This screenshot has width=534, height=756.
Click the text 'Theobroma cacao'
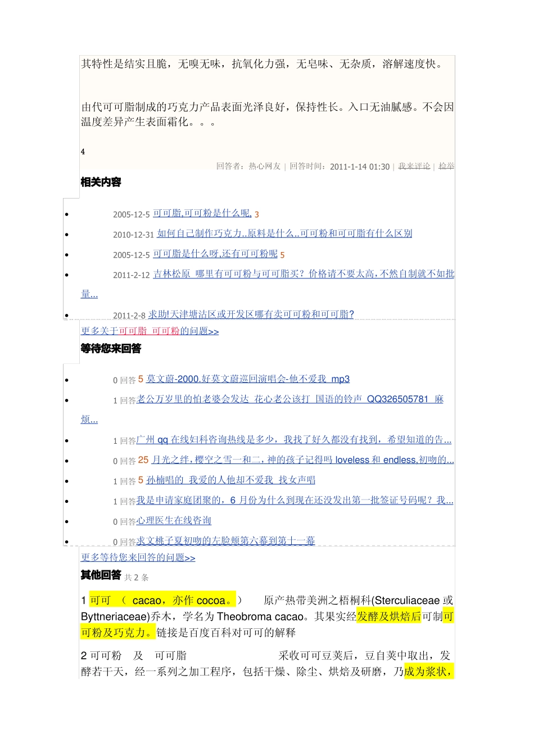point(260,616)
